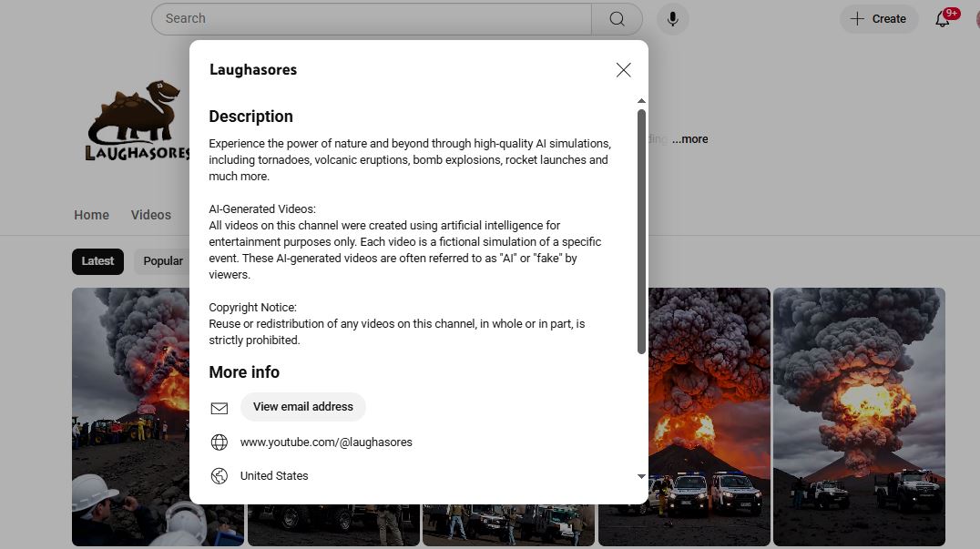
Task: Open the rightmost volcano eruption video thumbnail
Action: click(x=859, y=416)
